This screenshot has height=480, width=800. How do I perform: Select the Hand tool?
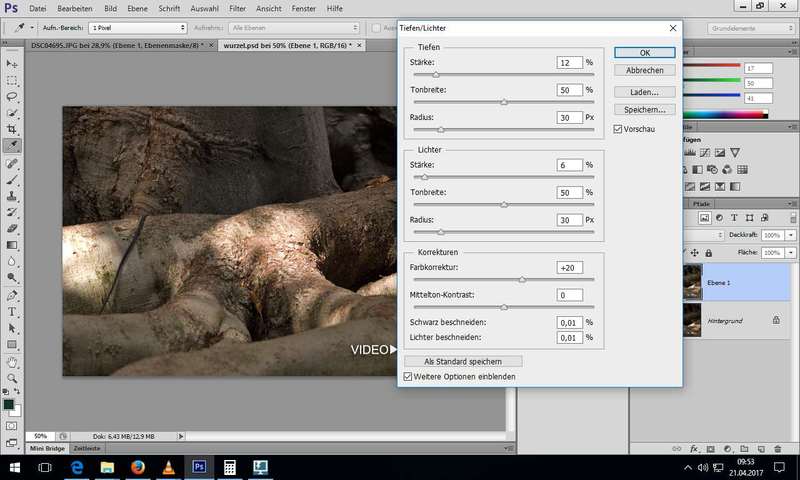12,361
